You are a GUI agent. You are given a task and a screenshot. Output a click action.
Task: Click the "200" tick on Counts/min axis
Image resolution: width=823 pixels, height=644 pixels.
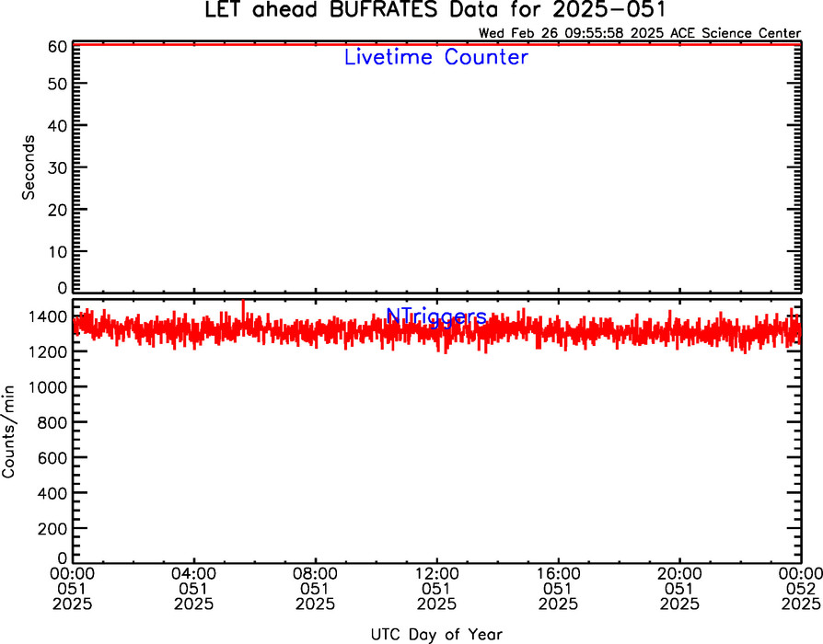52,529
